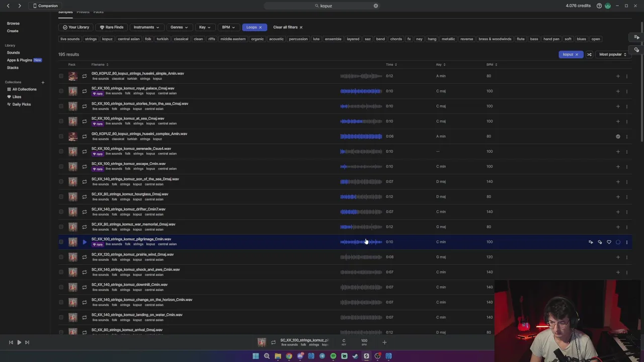Screen dimensions: 644x362
Task: Open Create in the sidebar
Action: pyautogui.click(x=13, y=31)
